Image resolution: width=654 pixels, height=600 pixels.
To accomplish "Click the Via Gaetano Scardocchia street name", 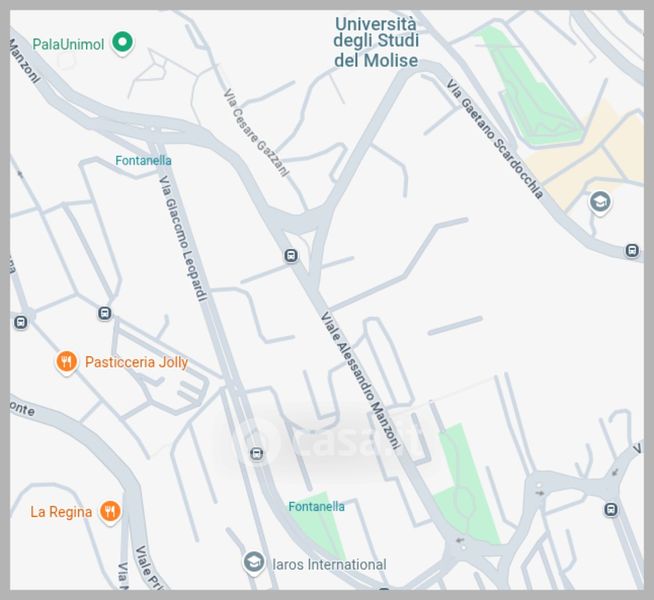I will (x=495, y=139).
